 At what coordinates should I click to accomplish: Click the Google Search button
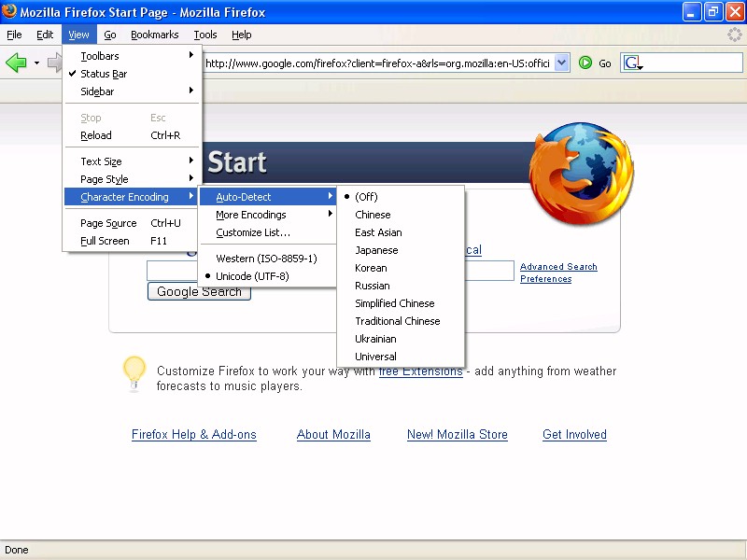click(199, 291)
